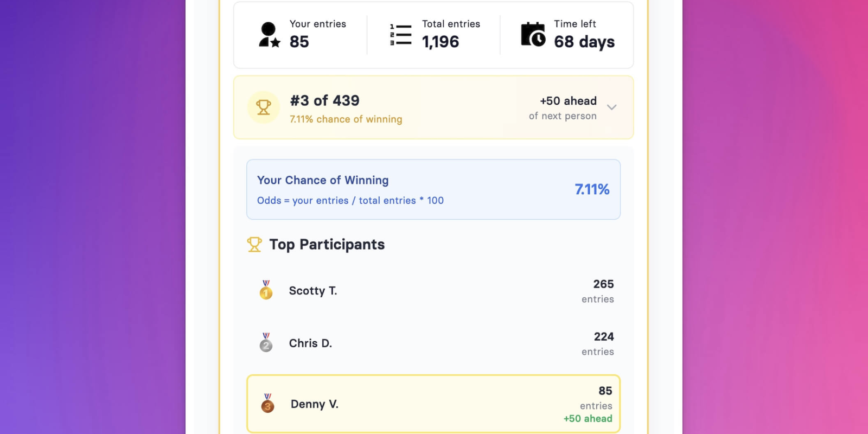Collapse the ranking panel chevron

[611, 107]
